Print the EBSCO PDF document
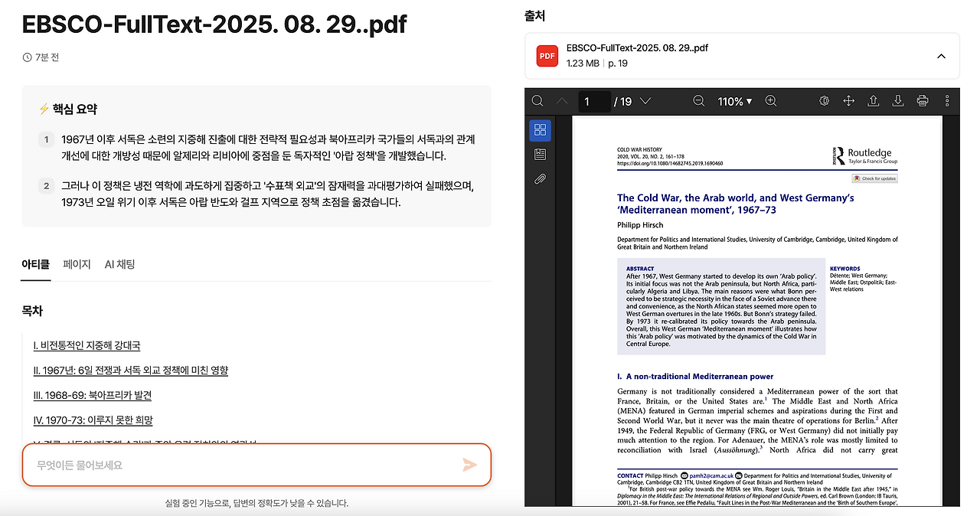980x516 pixels. (922, 100)
